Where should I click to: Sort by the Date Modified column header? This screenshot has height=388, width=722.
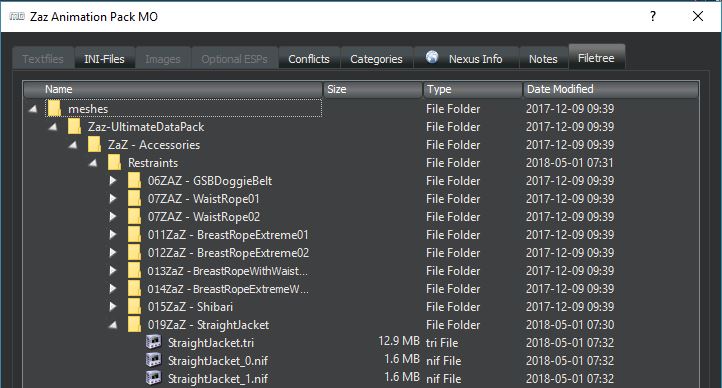611,89
